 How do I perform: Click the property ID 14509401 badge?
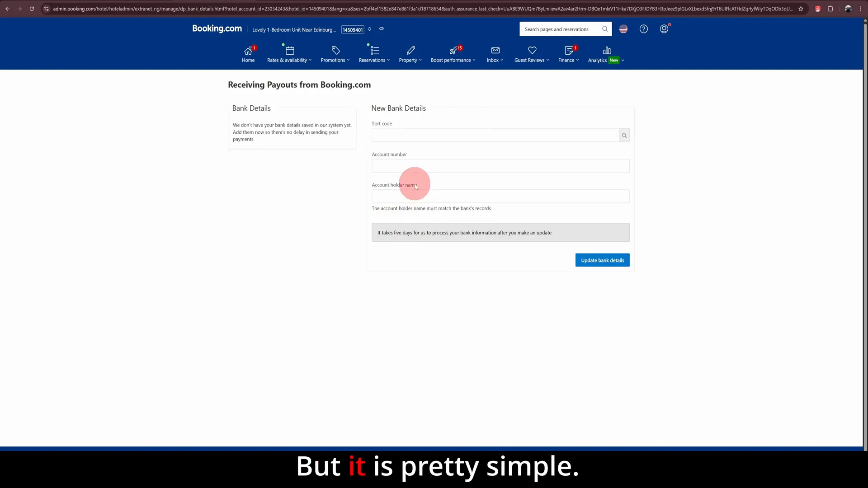[x=353, y=30]
